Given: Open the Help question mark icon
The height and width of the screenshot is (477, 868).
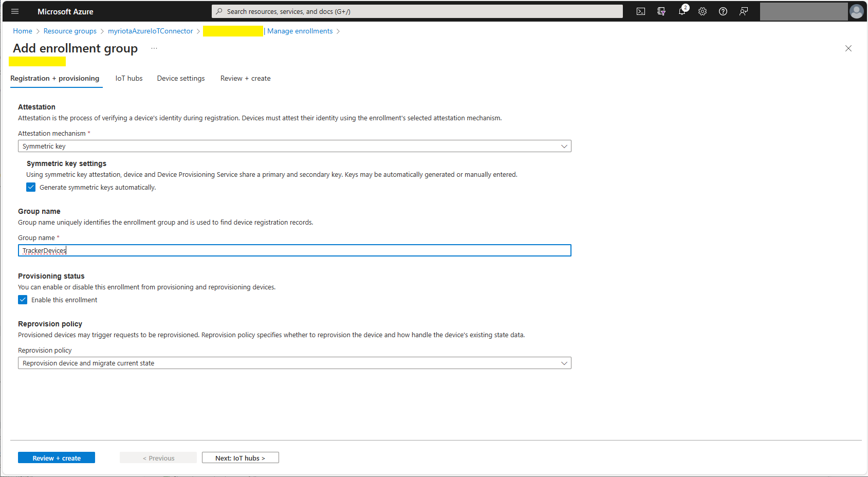Looking at the screenshot, I should pyautogui.click(x=723, y=11).
